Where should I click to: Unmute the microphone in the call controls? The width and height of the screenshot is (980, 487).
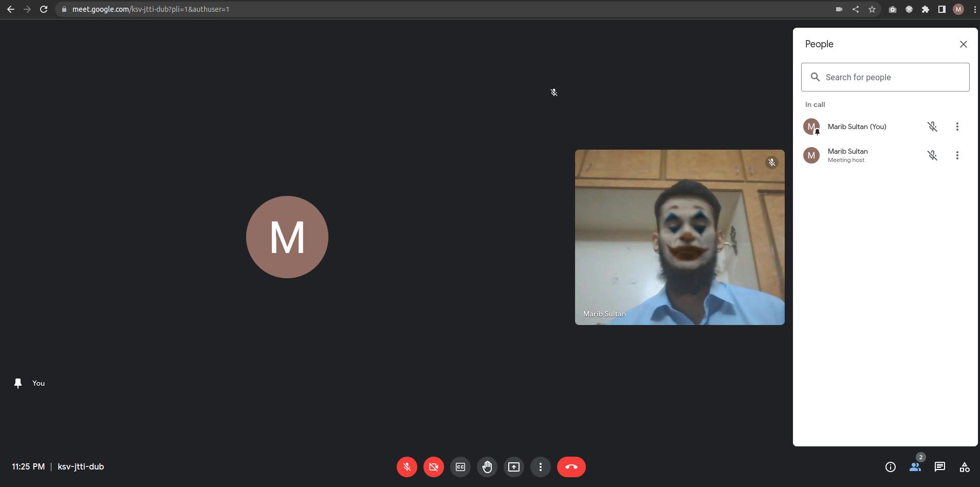(406, 467)
